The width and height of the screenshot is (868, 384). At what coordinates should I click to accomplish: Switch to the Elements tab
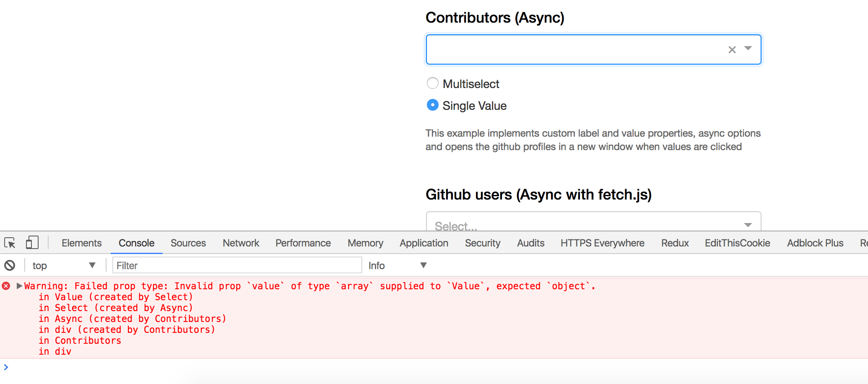pos(81,243)
